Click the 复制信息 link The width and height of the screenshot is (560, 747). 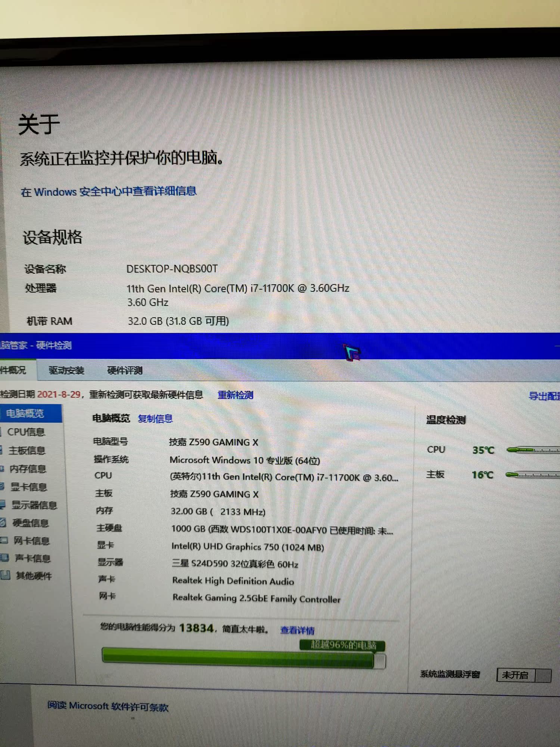(x=155, y=419)
